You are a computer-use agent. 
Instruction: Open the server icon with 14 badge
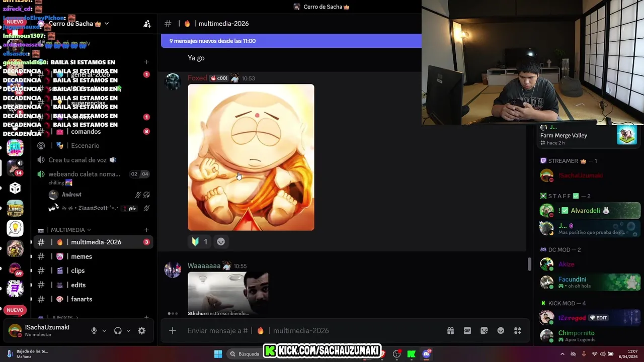click(15, 168)
